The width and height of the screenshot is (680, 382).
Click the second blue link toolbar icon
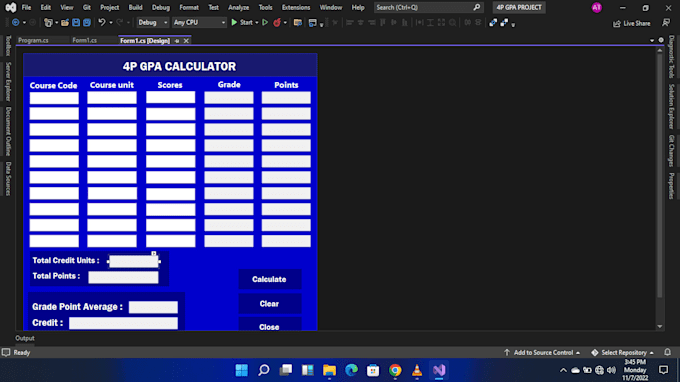(x=504, y=23)
